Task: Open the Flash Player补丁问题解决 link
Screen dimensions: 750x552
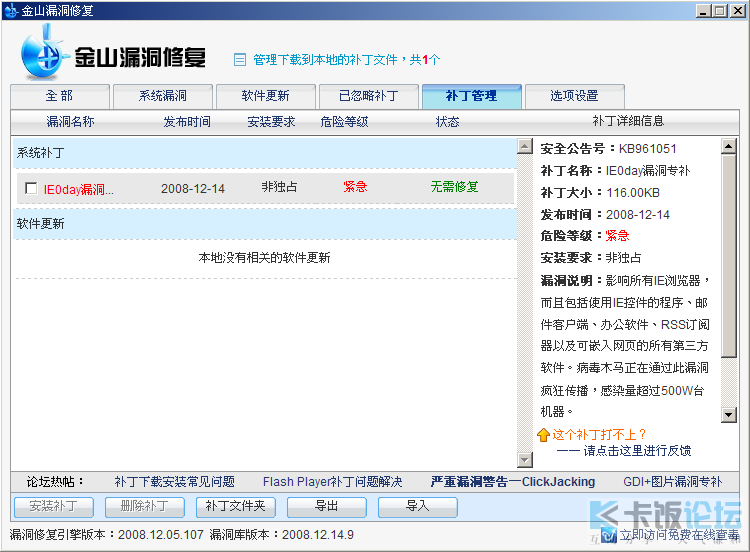Action: coord(332,482)
